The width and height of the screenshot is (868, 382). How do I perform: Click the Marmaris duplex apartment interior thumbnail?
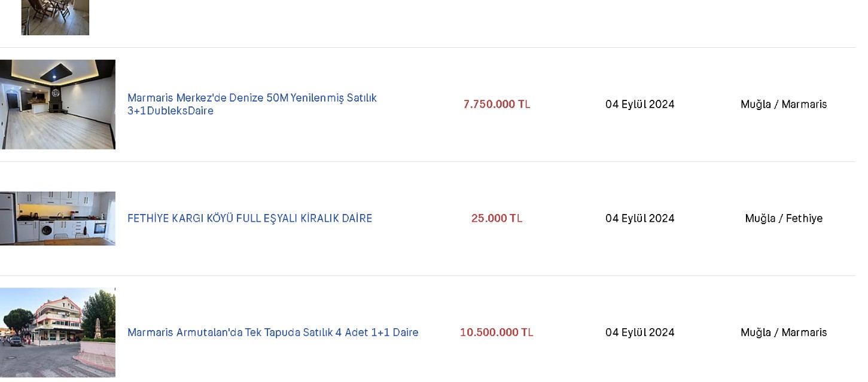[x=57, y=105]
